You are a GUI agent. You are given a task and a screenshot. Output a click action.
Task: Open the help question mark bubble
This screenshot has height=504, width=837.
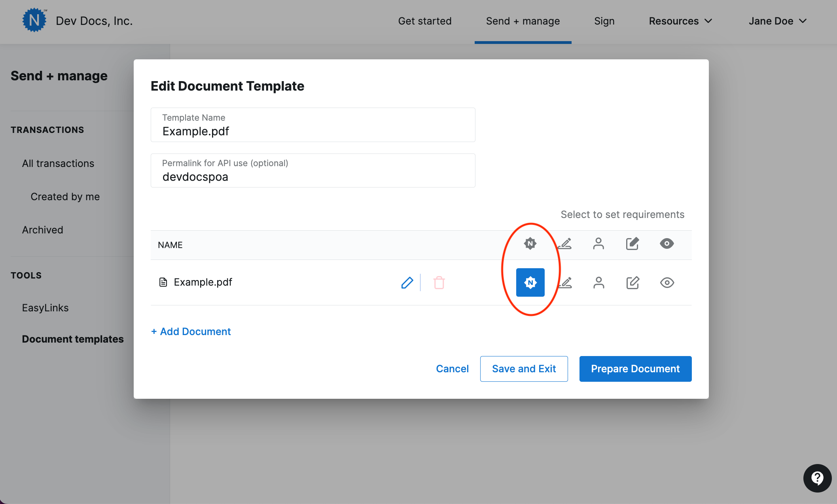coord(817,478)
